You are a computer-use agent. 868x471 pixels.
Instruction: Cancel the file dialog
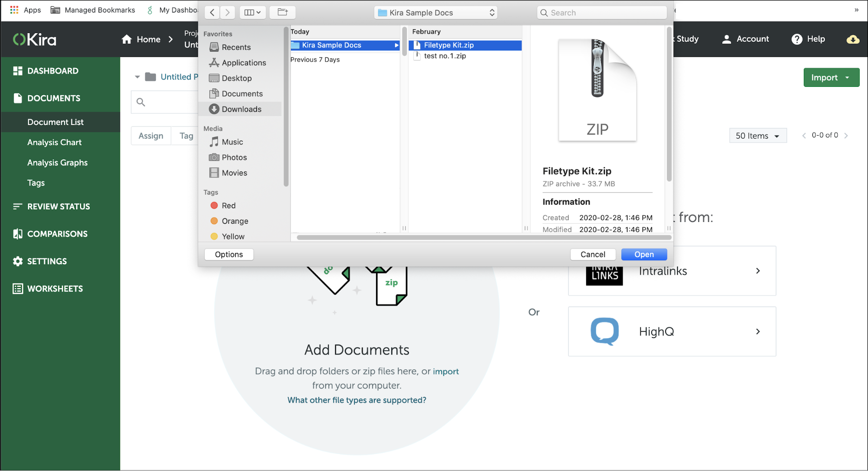[x=593, y=254]
